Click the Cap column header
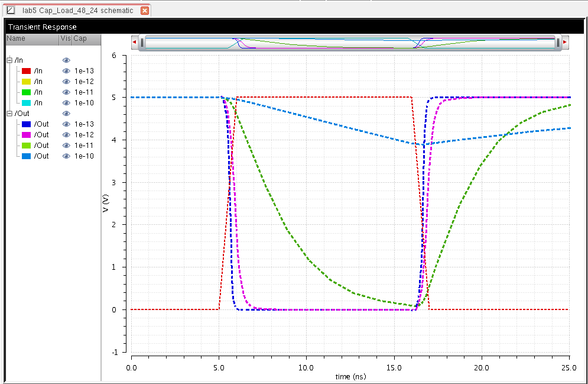 [x=80, y=38]
